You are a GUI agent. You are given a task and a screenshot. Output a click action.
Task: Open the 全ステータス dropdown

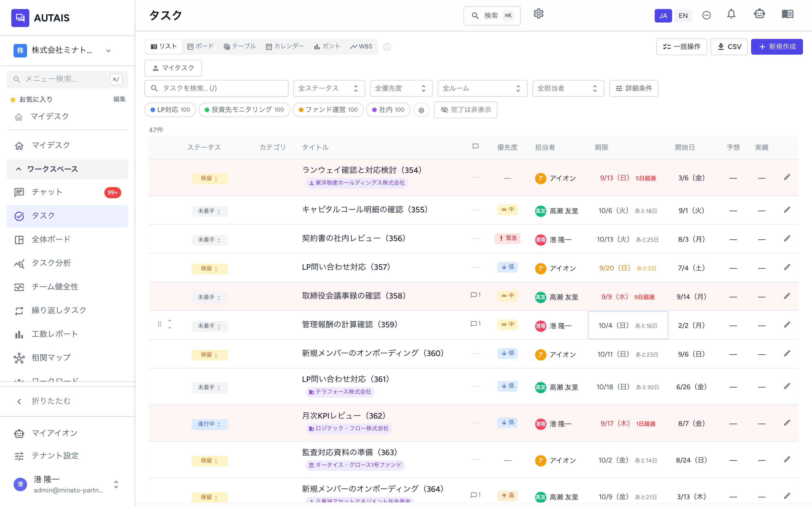329,88
